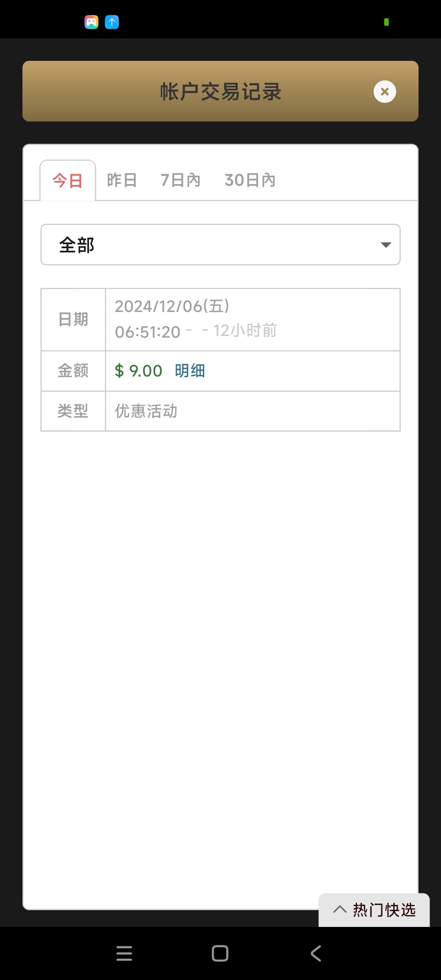
Task: Tap the game controller status bar icon
Action: click(91, 22)
